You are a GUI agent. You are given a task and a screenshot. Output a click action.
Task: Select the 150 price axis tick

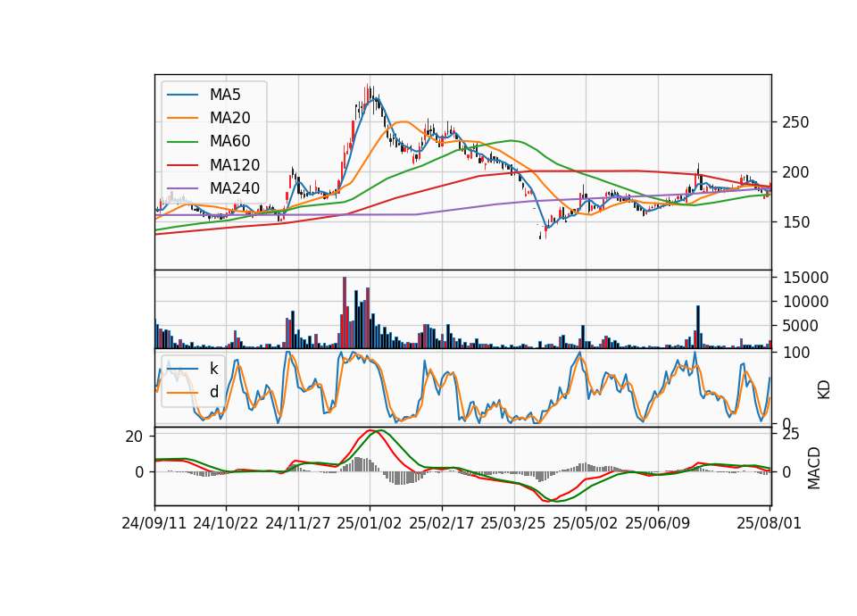point(795,222)
